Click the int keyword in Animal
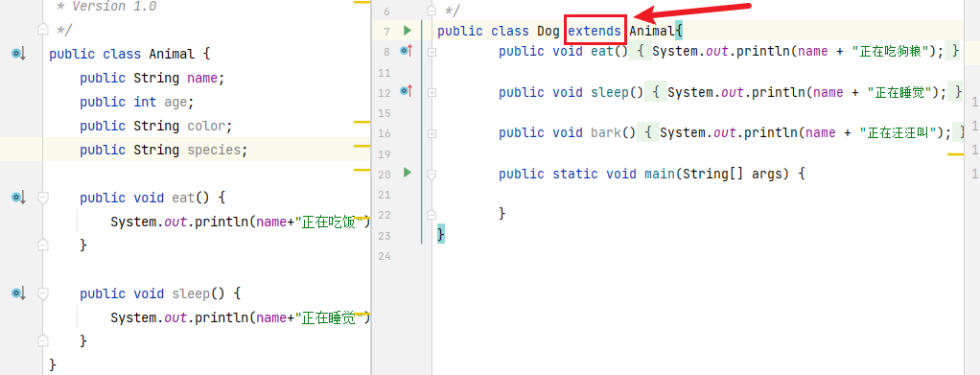This screenshot has width=980, height=375. 145,102
